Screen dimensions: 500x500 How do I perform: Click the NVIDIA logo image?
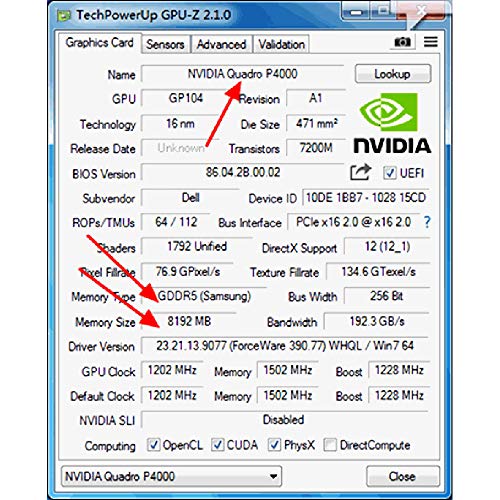click(392, 123)
